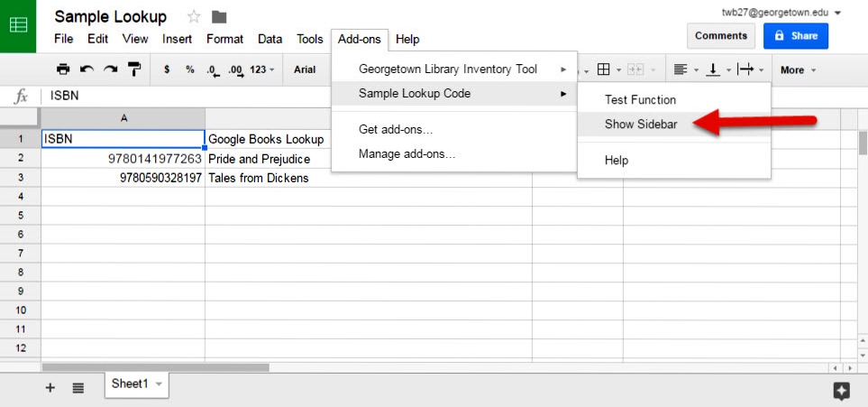This screenshot has width=868, height=407.
Task: Format as percent with % icon
Action: click(190, 69)
